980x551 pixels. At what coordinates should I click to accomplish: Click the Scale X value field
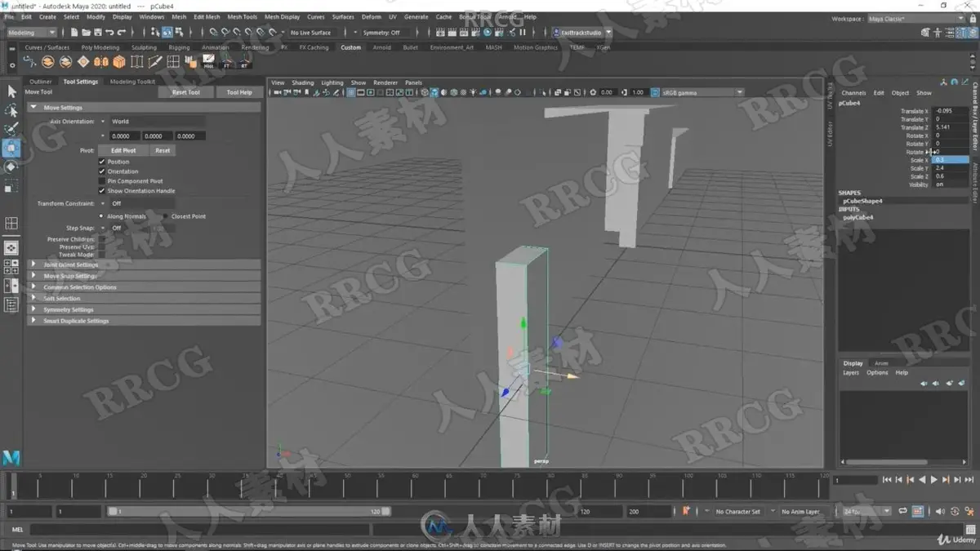tap(951, 160)
